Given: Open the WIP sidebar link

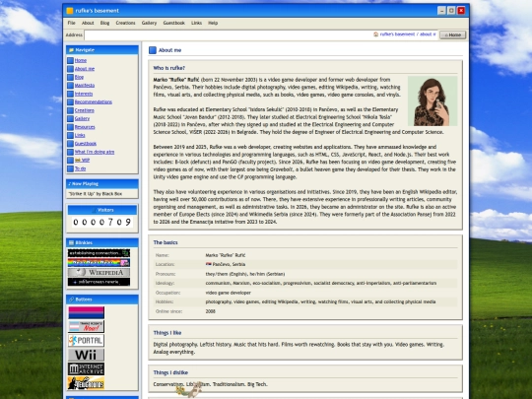Looking at the screenshot, I should pos(82,161).
